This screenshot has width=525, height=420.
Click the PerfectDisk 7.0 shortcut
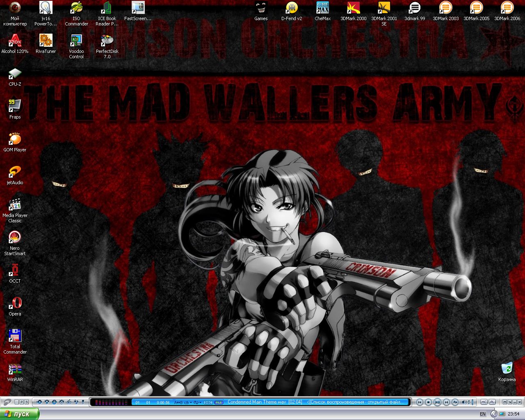(x=107, y=46)
